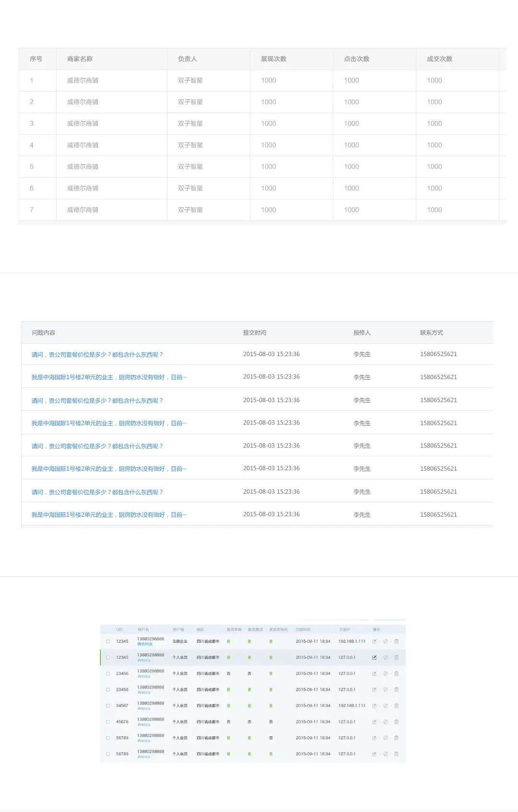Click the 序号 column header

click(x=36, y=59)
